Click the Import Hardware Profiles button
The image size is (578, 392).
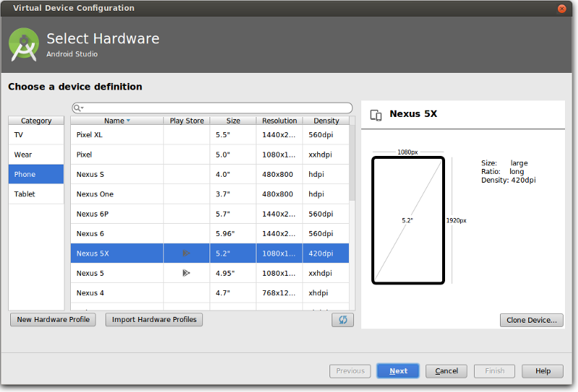point(154,319)
